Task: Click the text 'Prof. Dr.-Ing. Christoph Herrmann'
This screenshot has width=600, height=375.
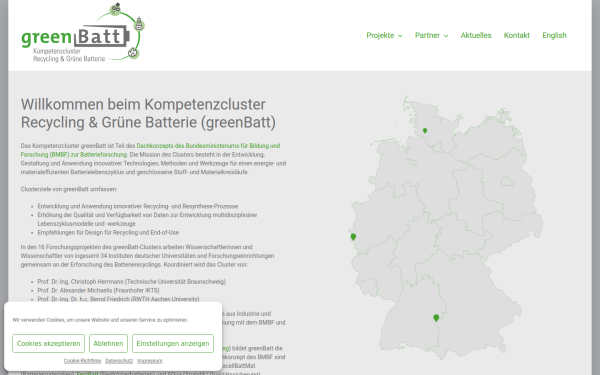Action: pyautogui.click(x=80, y=282)
